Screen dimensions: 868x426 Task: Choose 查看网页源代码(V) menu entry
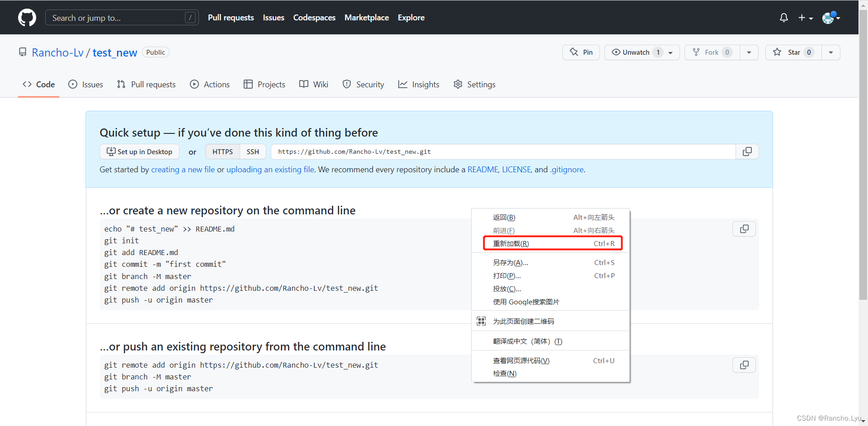pos(551,361)
